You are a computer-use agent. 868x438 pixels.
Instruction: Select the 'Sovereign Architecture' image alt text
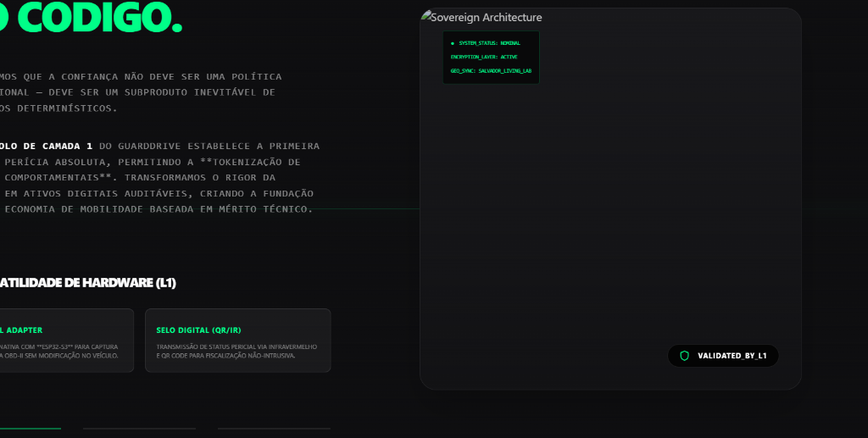(x=486, y=17)
